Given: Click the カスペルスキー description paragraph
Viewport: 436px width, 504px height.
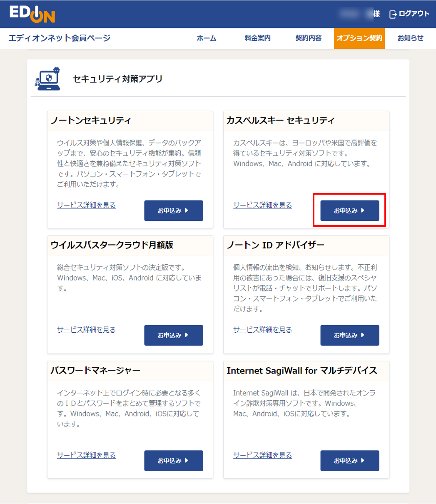Looking at the screenshot, I should pyautogui.click(x=306, y=153).
